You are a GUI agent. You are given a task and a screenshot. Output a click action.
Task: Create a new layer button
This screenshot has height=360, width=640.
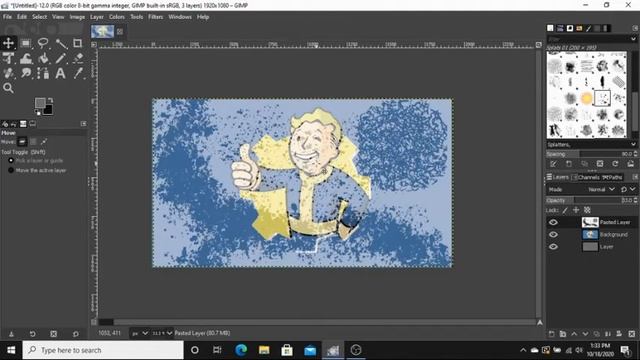[x=551, y=334]
